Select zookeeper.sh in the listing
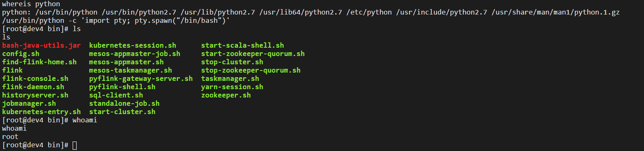This screenshot has width=644, height=151. [x=226, y=95]
